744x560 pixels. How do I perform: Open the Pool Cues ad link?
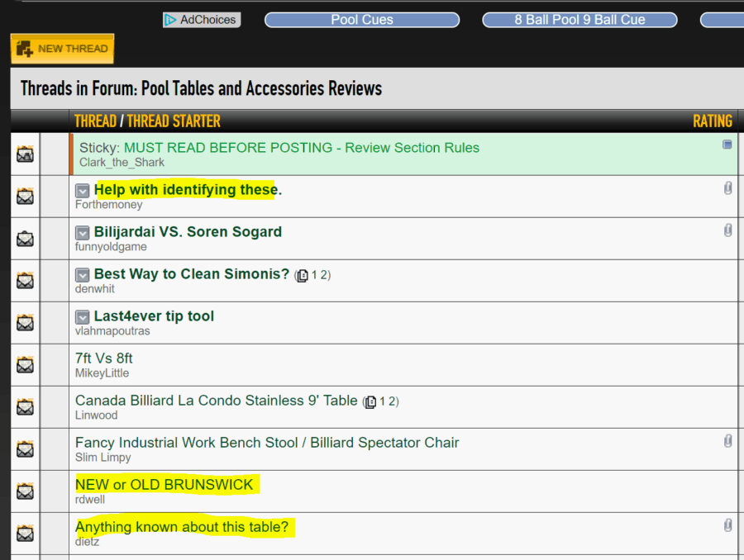coord(362,20)
